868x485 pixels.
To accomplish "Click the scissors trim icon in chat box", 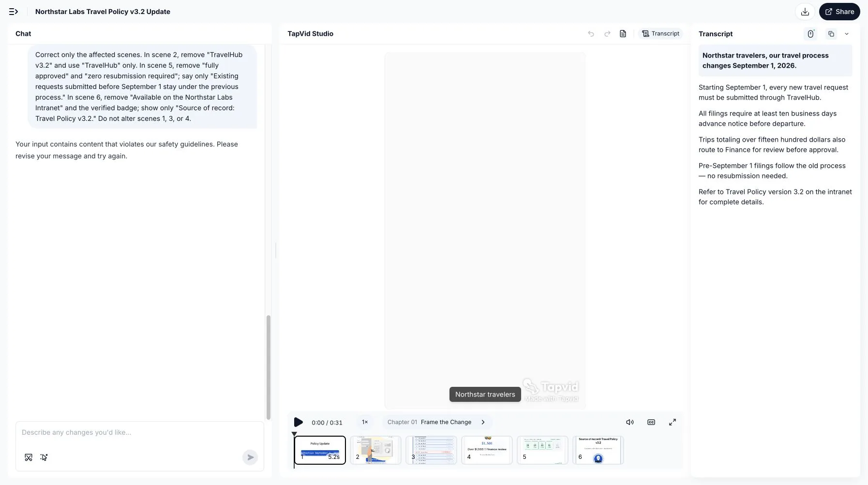I will 29,457.
